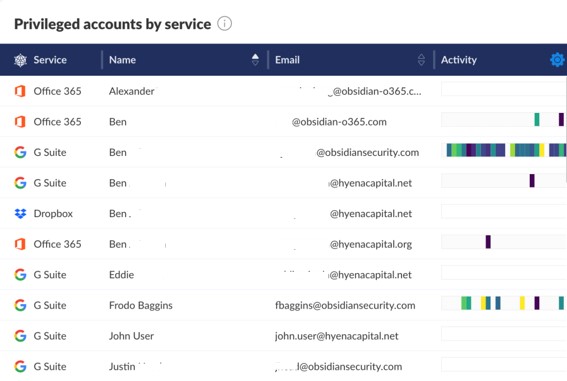The height and width of the screenshot is (381, 567).
Task: Click the Activity column header
Action: [459, 60]
